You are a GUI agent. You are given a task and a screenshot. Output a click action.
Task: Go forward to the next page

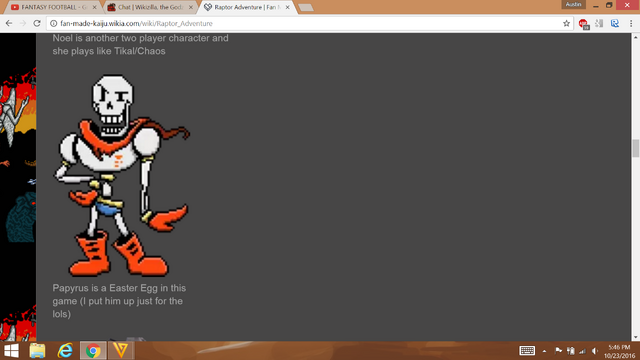(23, 23)
